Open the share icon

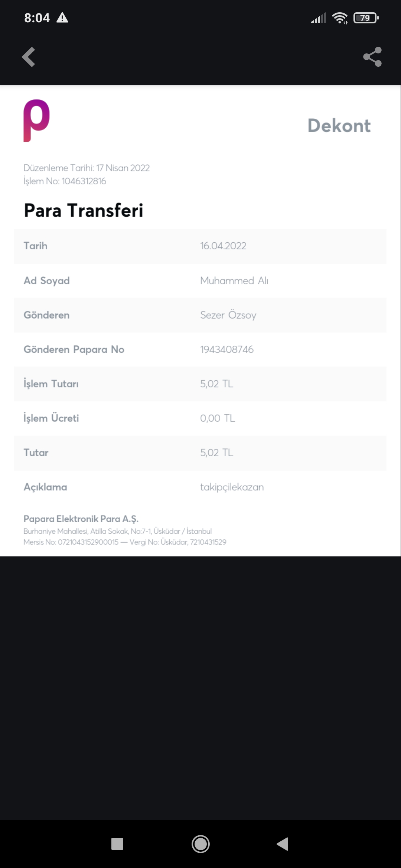pos(372,57)
